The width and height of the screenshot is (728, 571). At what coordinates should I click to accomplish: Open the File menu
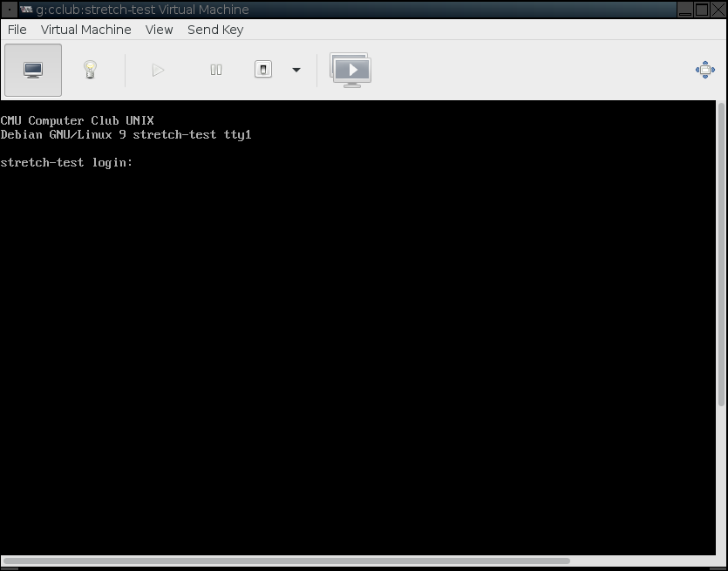click(17, 30)
